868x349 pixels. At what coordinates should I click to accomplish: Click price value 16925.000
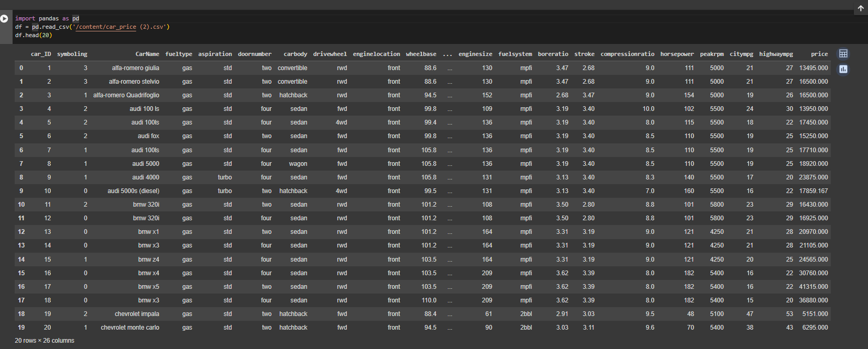pyautogui.click(x=814, y=218)
